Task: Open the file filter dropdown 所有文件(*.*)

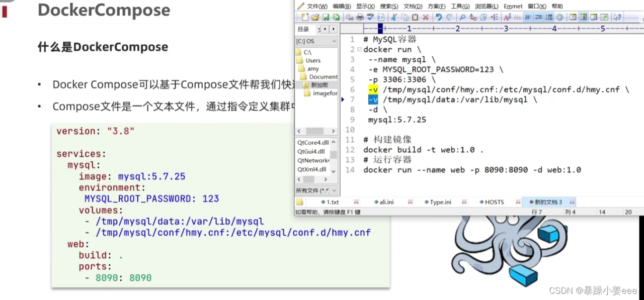Action: 316,190
